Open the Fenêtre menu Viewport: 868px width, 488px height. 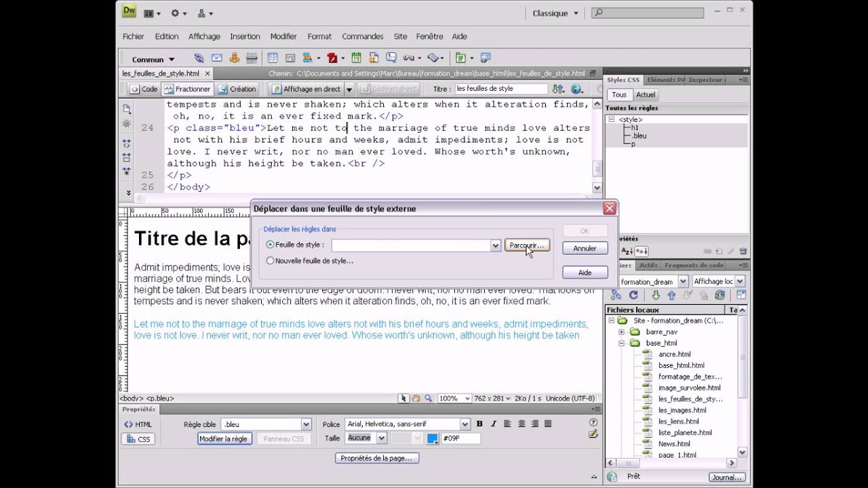pyautogui.click(x=429, y=37)
